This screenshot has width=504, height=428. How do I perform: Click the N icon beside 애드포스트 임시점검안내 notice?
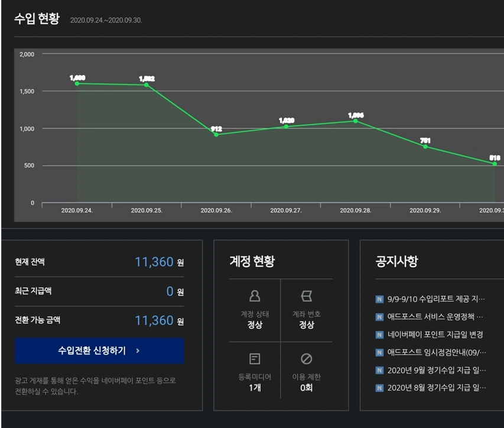point(379,351)
